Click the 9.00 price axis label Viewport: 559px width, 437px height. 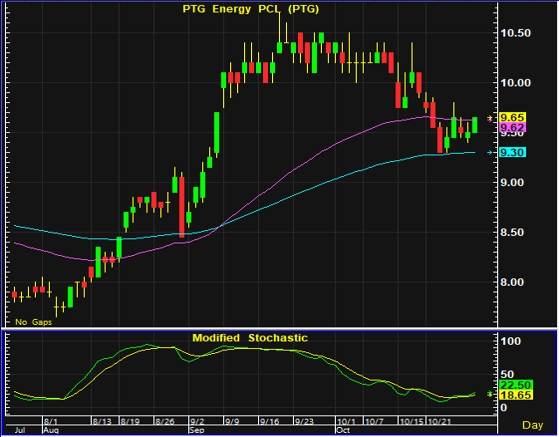[512, 182]
